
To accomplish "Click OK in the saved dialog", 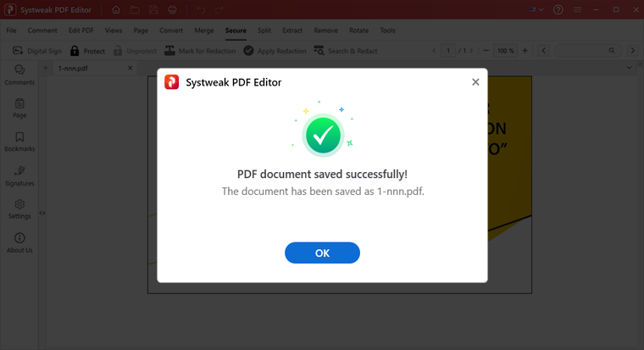I will coord(322,253).
